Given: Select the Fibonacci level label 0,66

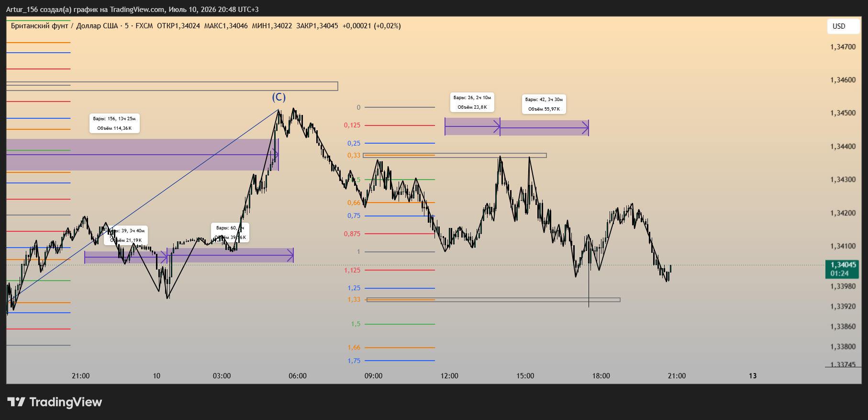Looking at the screenshot, I should [x=354, y=203].
